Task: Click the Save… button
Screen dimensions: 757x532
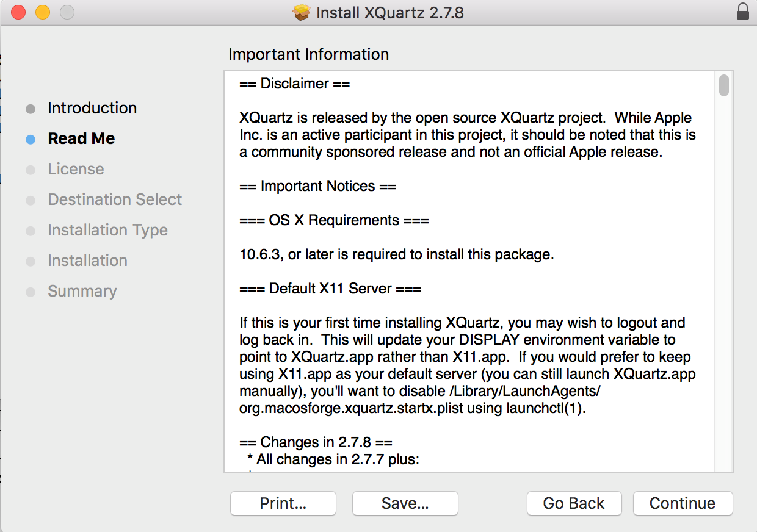Action: tap(405, 503)
